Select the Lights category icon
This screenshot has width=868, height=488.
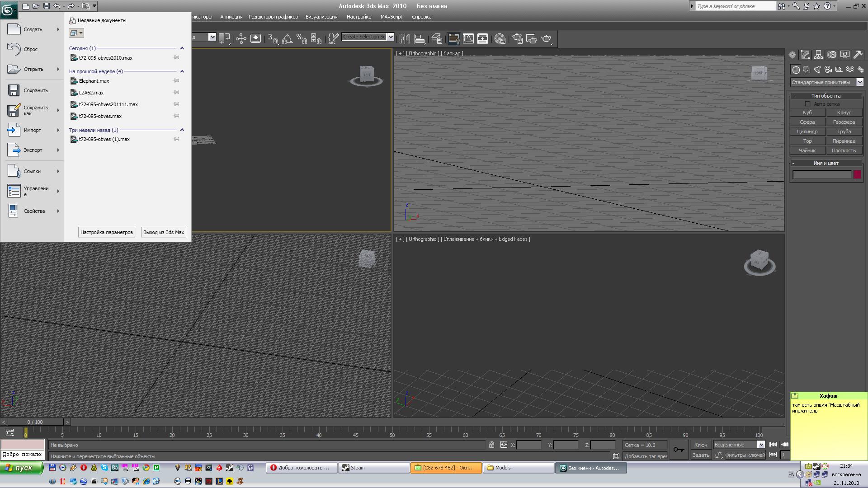[x=817, y=70]
